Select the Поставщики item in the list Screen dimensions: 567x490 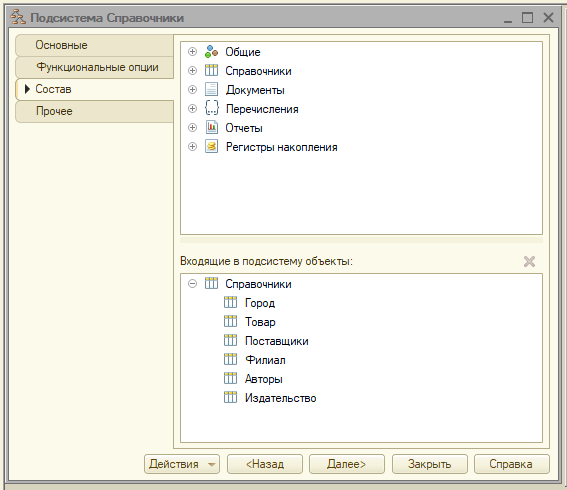277,341
